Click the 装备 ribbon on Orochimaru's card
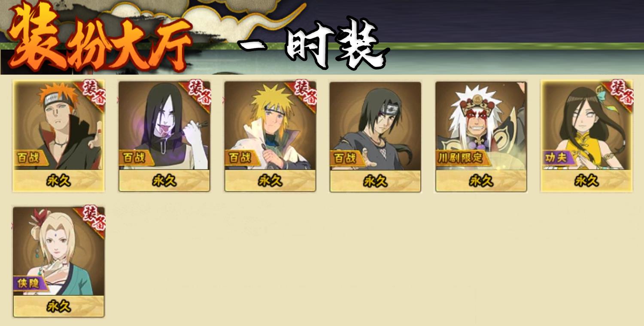 tap(198, 93)
